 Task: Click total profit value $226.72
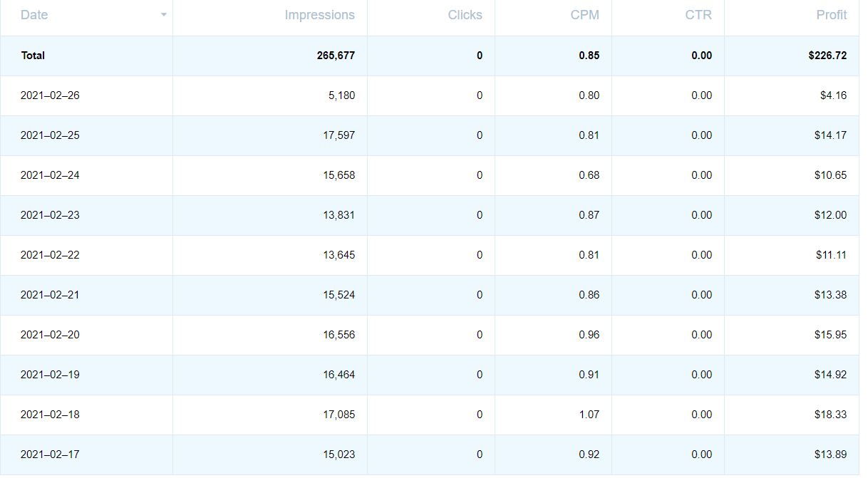pyautogui.click(x=827, y=56)
